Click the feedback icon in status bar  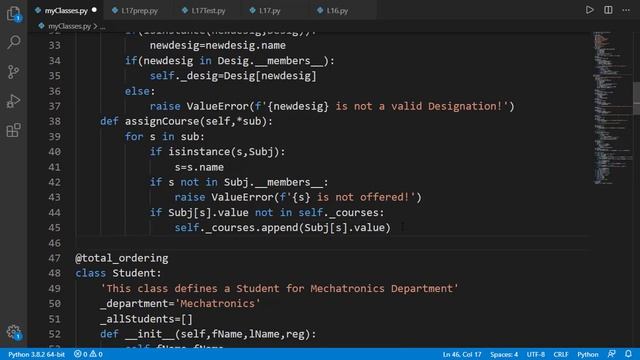tap(611, 354)
